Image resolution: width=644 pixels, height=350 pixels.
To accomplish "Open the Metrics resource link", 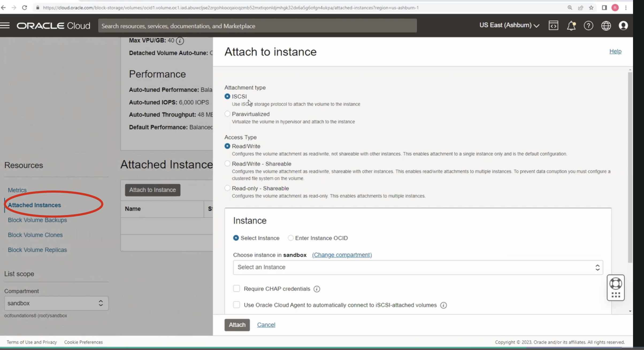I will [17, 190].
